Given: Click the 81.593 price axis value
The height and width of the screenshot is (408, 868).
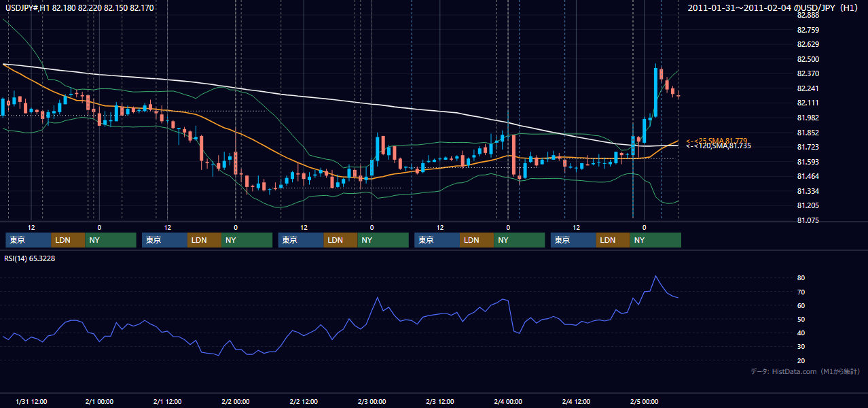Looking at the screenshot, I should click(808, 162).
